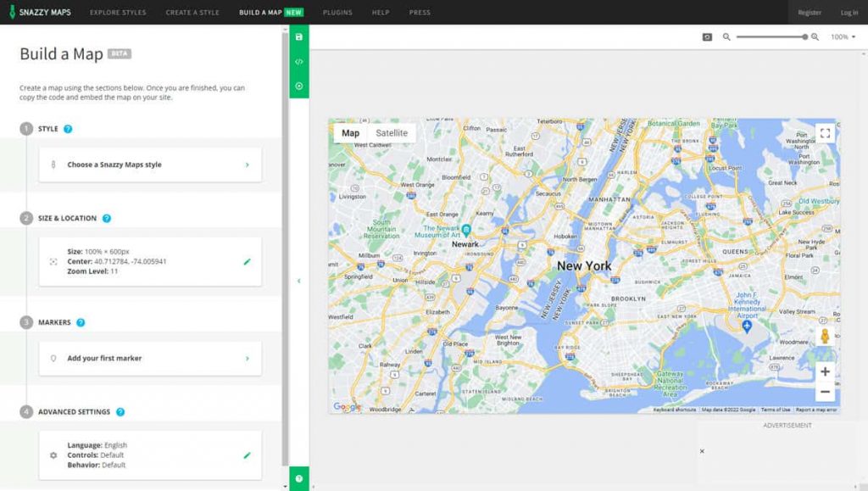Click the Behavior: Default text
Image resolution: width=868 pixels, height=491 pixels.
click(x=97, y=465)
